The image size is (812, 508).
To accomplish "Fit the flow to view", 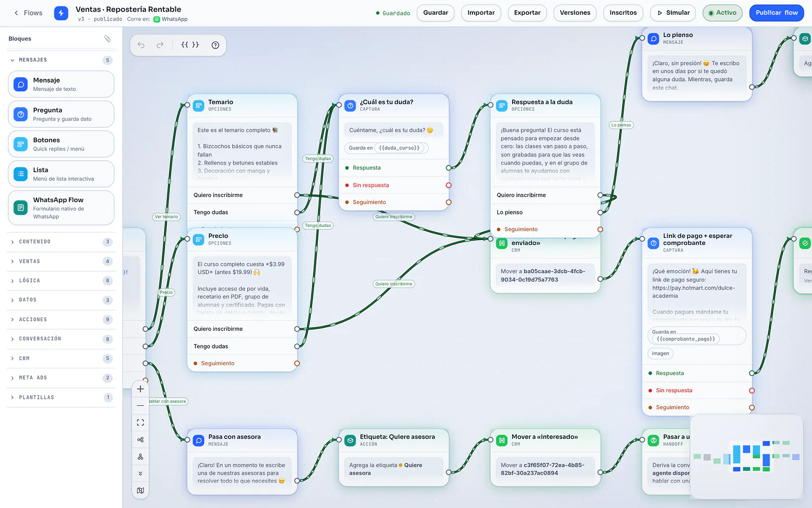I will tap(141, 423).
